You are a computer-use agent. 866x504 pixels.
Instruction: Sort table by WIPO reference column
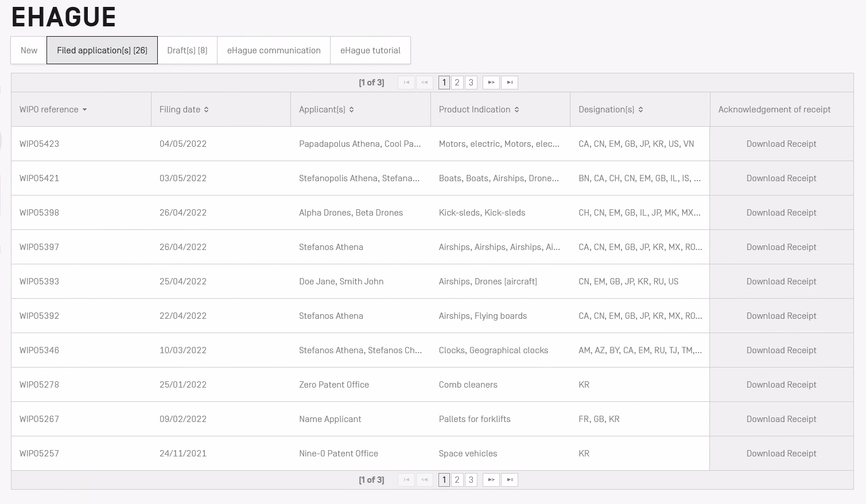[53, 110]
